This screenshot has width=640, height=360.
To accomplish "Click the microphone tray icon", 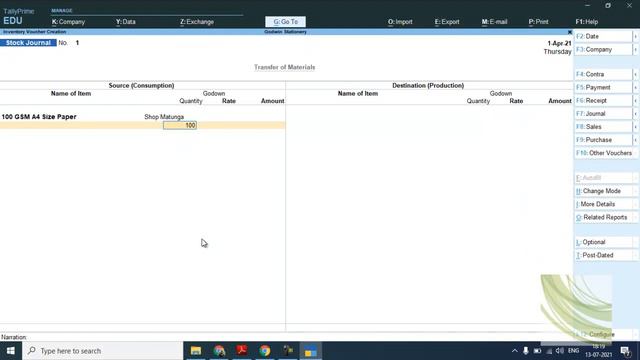I will click(x=526, y=351).
